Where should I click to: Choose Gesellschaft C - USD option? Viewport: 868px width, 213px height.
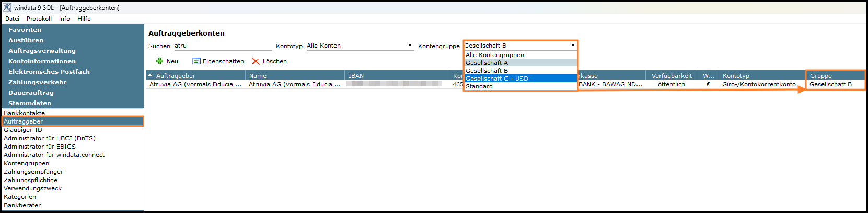click(520, 79)
